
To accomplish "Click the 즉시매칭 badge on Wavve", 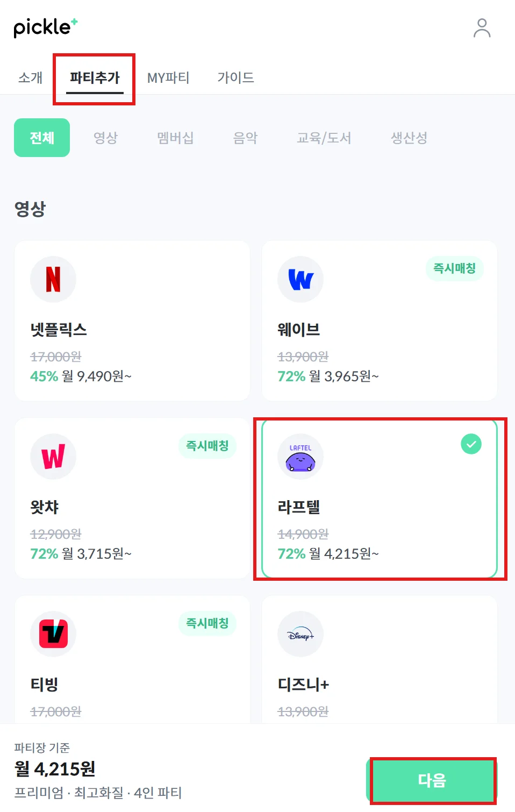I will point(454,268).
